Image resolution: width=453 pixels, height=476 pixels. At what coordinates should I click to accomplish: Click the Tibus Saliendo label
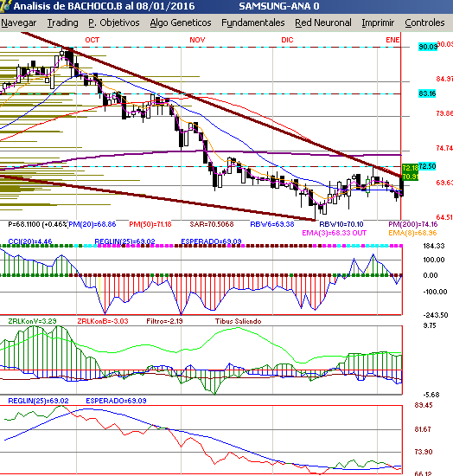pos(238,321)
